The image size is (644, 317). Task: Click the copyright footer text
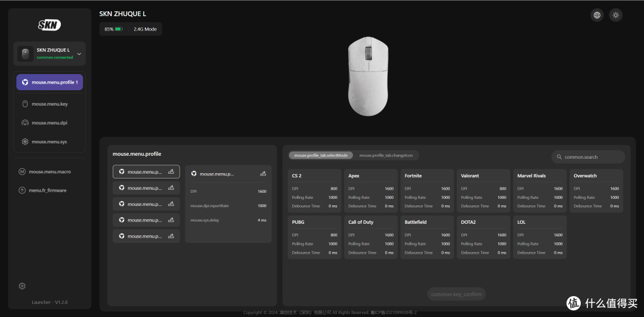click(329, 313)
